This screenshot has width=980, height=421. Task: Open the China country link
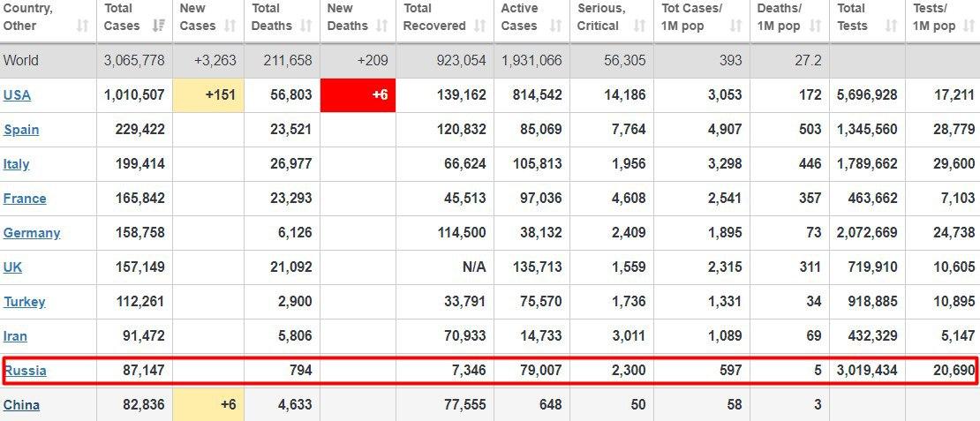point(21,405)
